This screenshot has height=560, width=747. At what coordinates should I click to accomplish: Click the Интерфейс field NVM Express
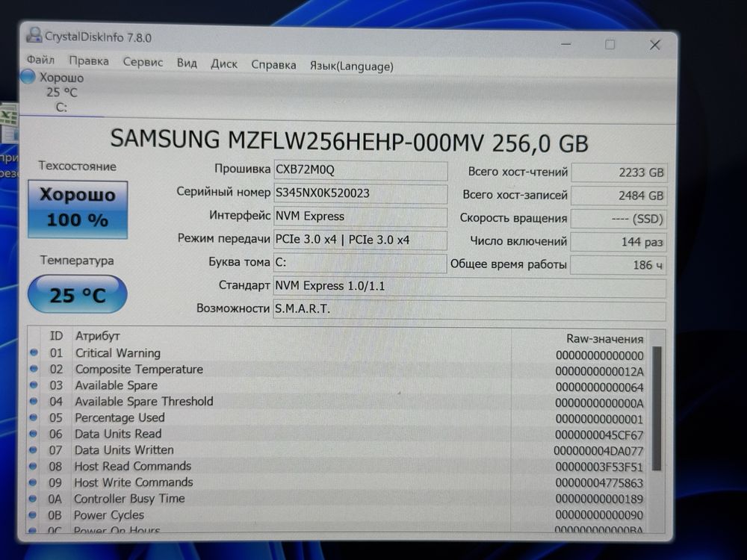click(361, 217)
